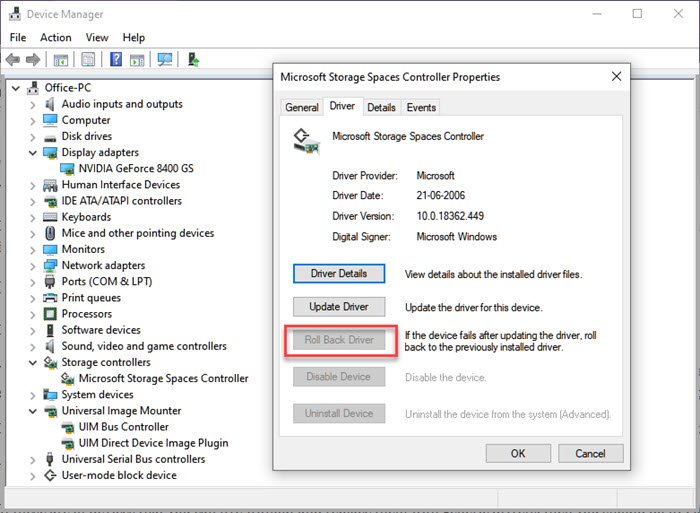Click the Human Interface Devices icon
The image size is (700, 513).
tap(50, 185)
